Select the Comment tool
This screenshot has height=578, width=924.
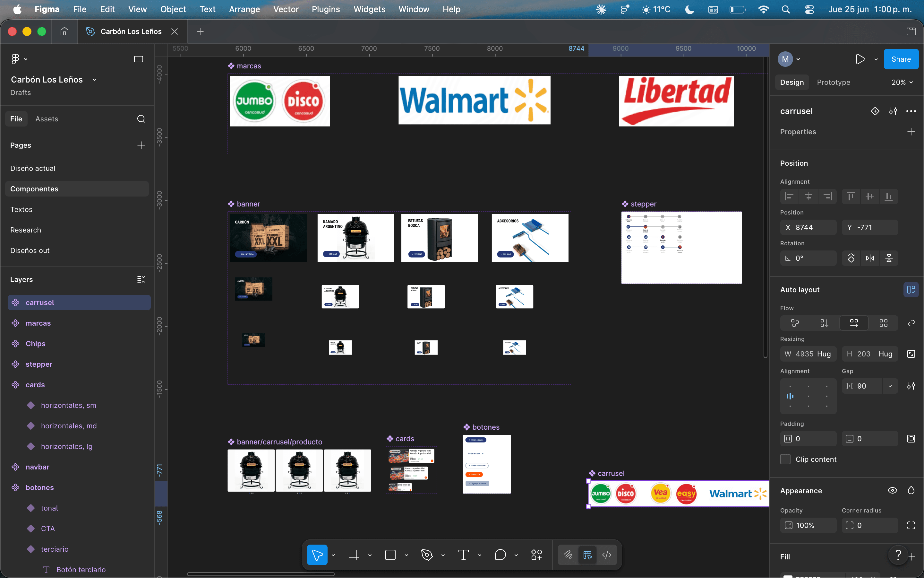(500, 555)
